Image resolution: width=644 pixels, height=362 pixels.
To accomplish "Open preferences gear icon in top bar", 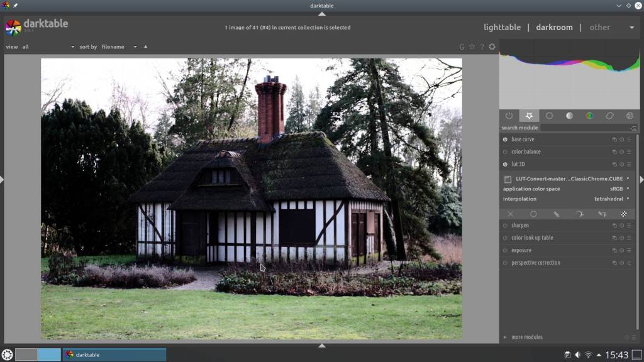I will [492, 47].
